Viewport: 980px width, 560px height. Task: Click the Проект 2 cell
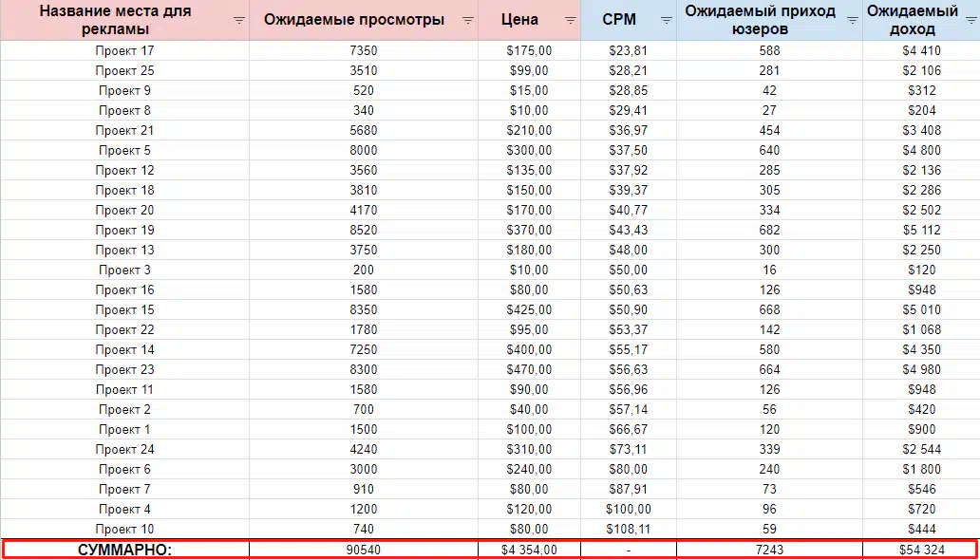tap(125, 409)
